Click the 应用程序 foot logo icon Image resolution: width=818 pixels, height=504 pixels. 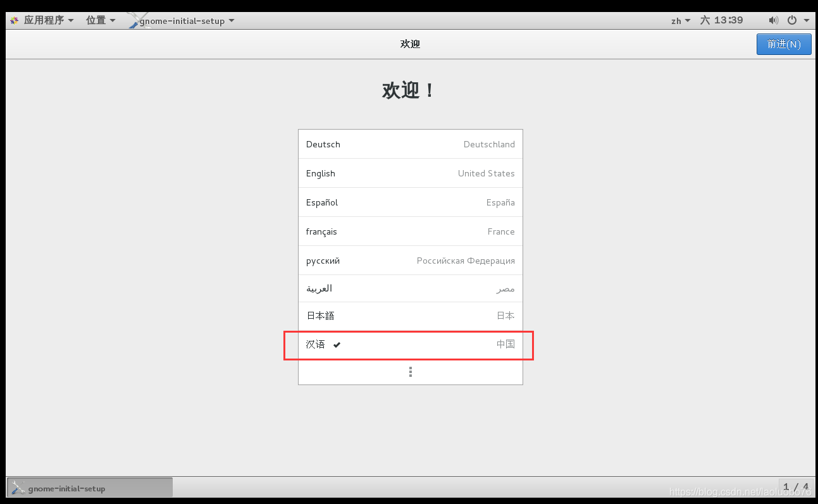(x=15, y=20)
